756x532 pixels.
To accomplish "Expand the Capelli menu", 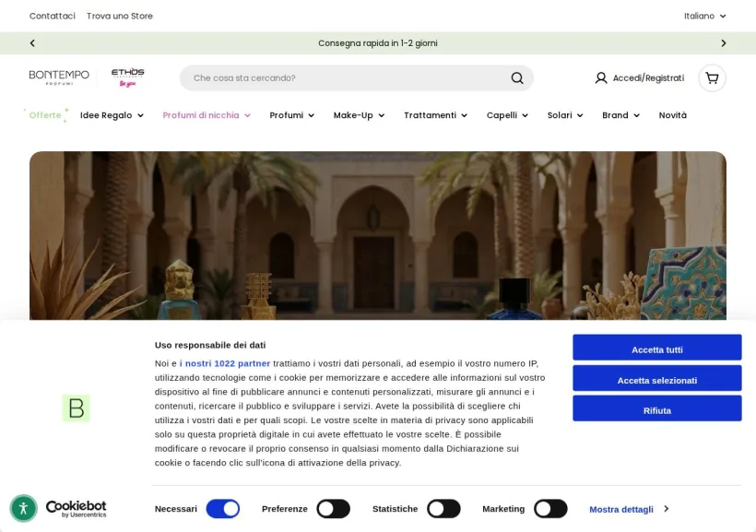I will click(507, 115).
